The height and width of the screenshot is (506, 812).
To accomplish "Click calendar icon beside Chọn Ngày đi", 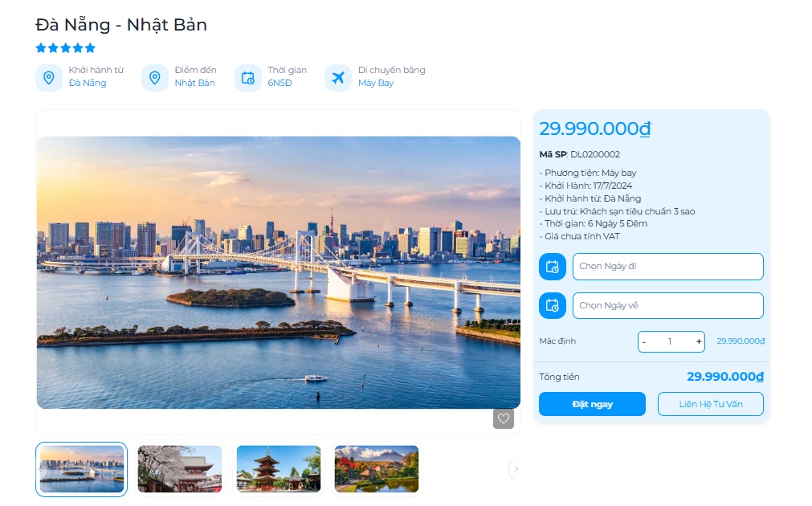I will pos(553,267).
